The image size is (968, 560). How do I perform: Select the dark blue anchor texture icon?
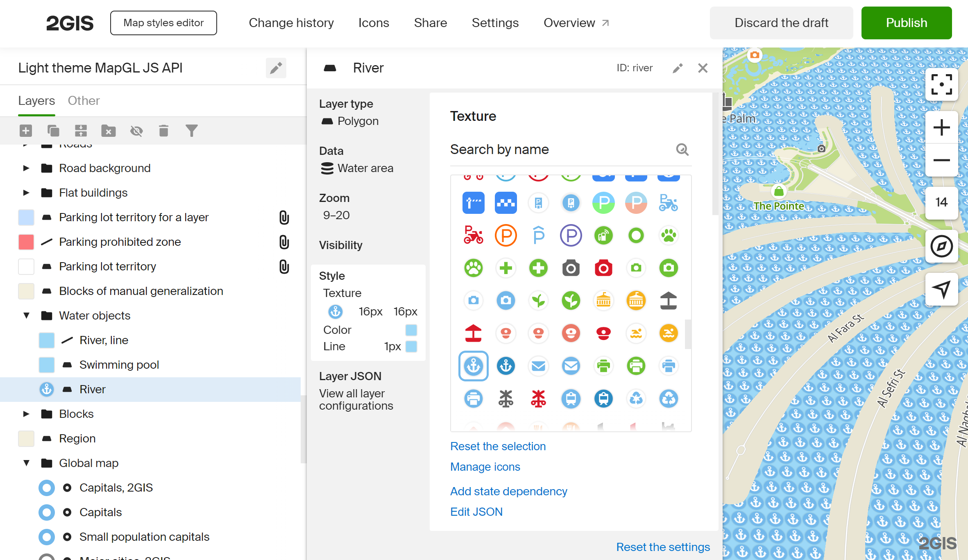506,366
